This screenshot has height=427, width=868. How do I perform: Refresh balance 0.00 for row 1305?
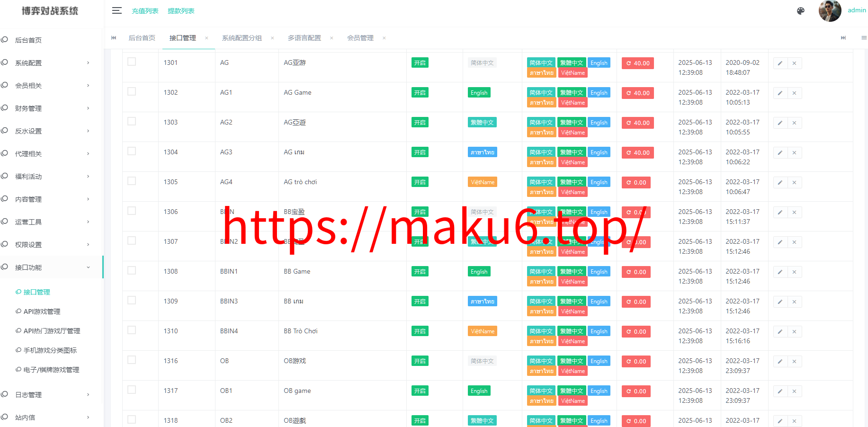[x=636, y=182]
